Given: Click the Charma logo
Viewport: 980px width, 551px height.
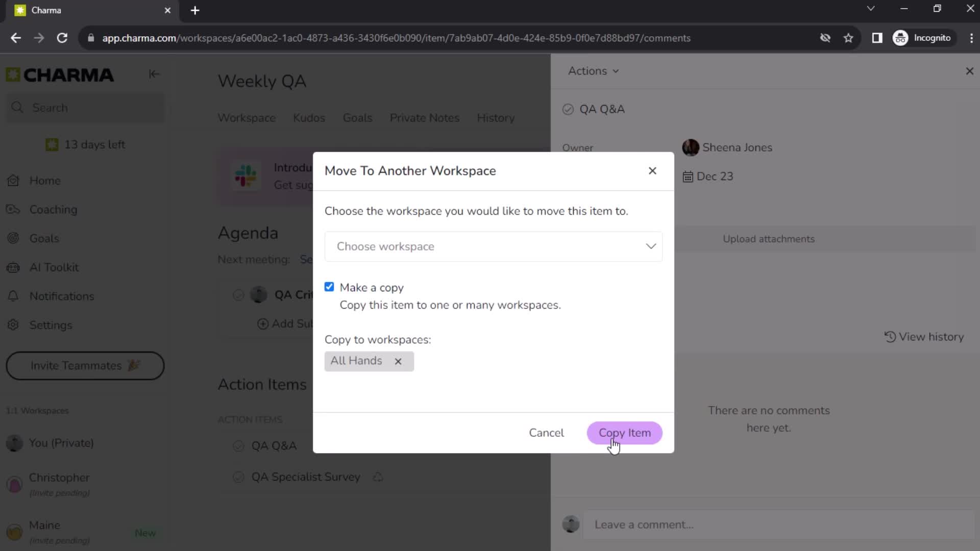Looking at the screenshot, I should click(60, 75).
